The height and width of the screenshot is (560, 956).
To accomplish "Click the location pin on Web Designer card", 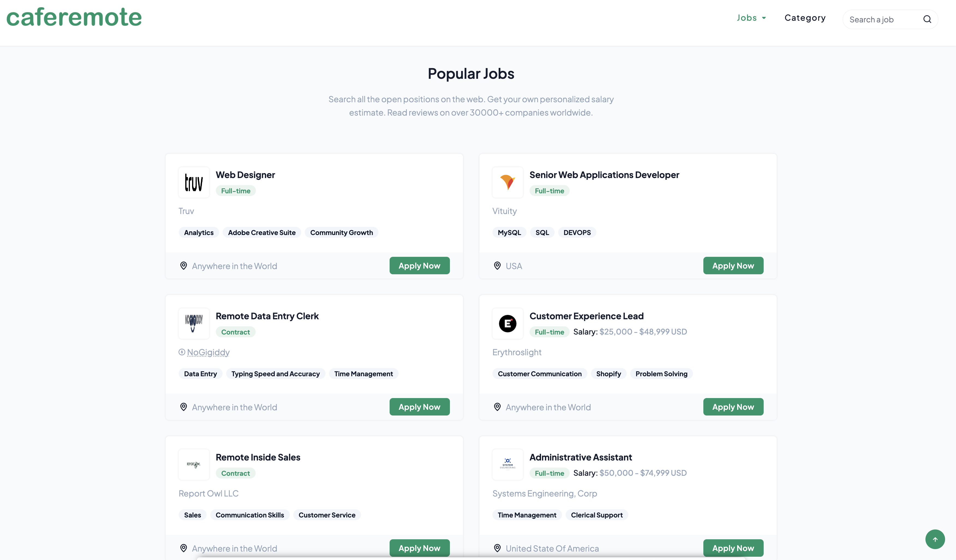I will pyautogui.click(x=184, y=265).
